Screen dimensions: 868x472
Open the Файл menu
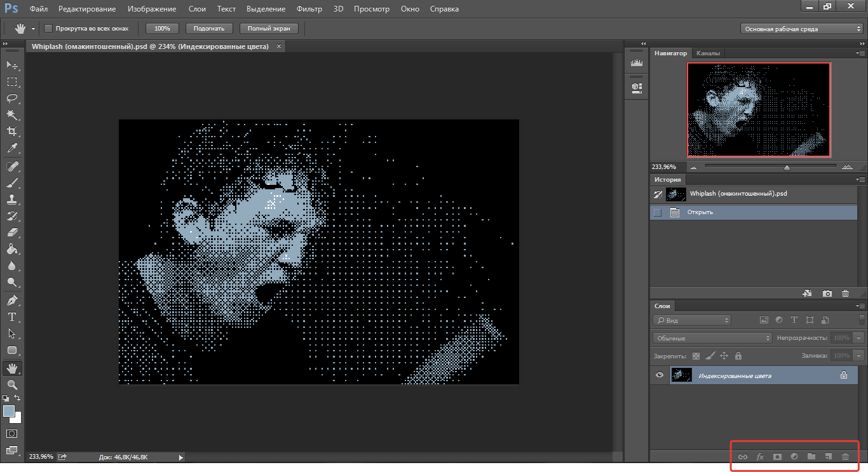click(38, 9)
